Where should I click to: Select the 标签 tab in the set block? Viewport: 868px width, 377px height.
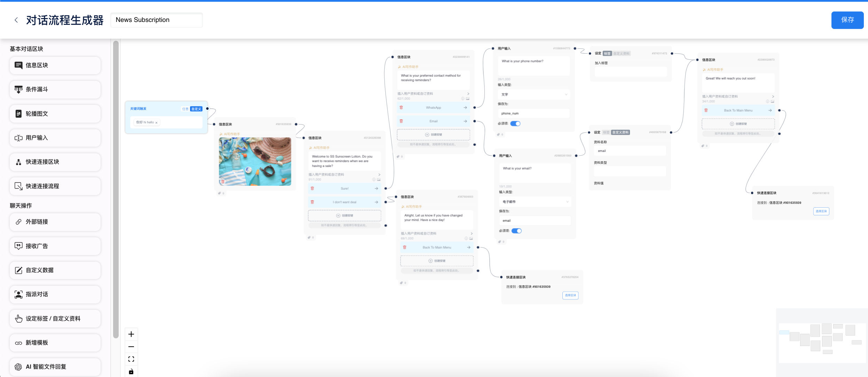coord(607,53)
